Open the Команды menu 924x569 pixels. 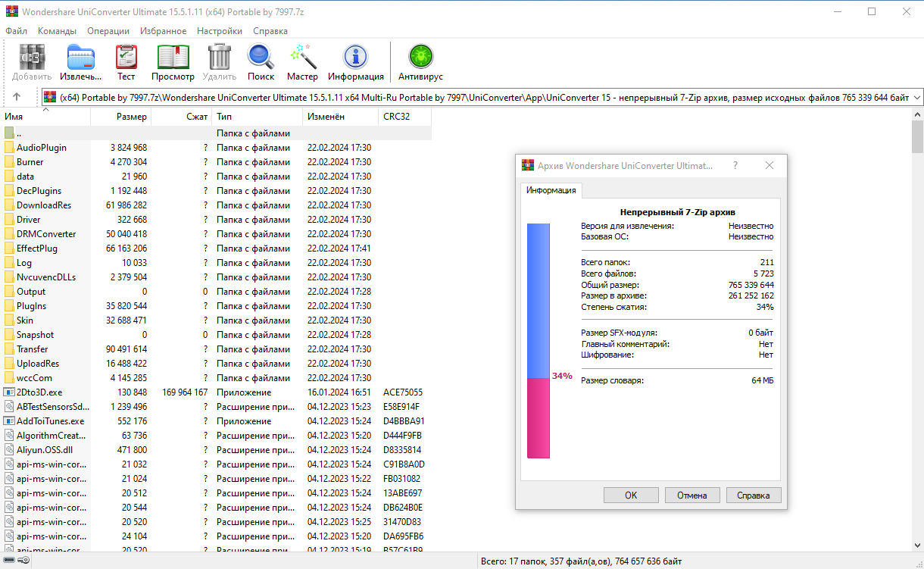coord(57,31)
